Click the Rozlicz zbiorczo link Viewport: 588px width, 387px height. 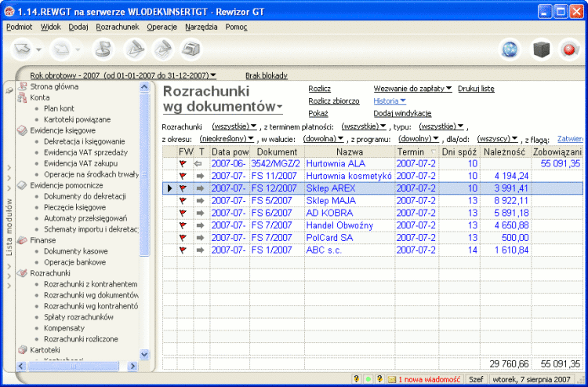(334, 101)
